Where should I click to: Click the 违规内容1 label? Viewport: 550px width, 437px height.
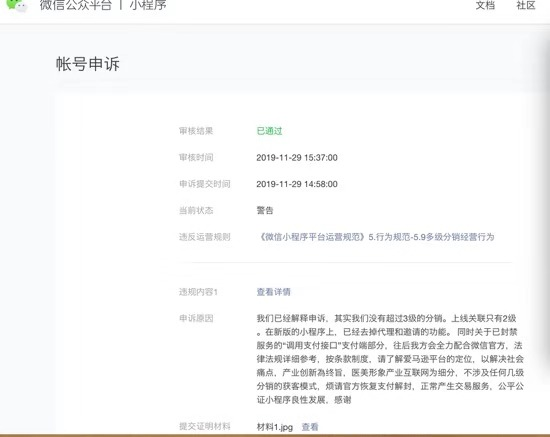click(x=199, y=292)
